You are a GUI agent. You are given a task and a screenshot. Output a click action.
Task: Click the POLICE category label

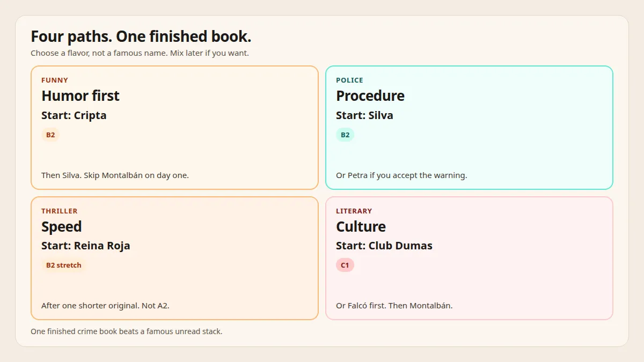pos(349,80)
